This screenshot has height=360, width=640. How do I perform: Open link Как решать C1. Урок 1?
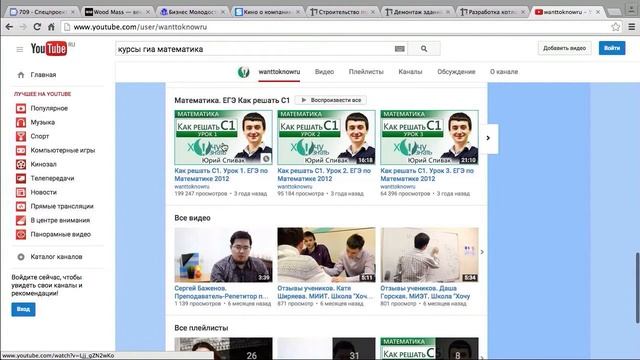click(221, 175)
